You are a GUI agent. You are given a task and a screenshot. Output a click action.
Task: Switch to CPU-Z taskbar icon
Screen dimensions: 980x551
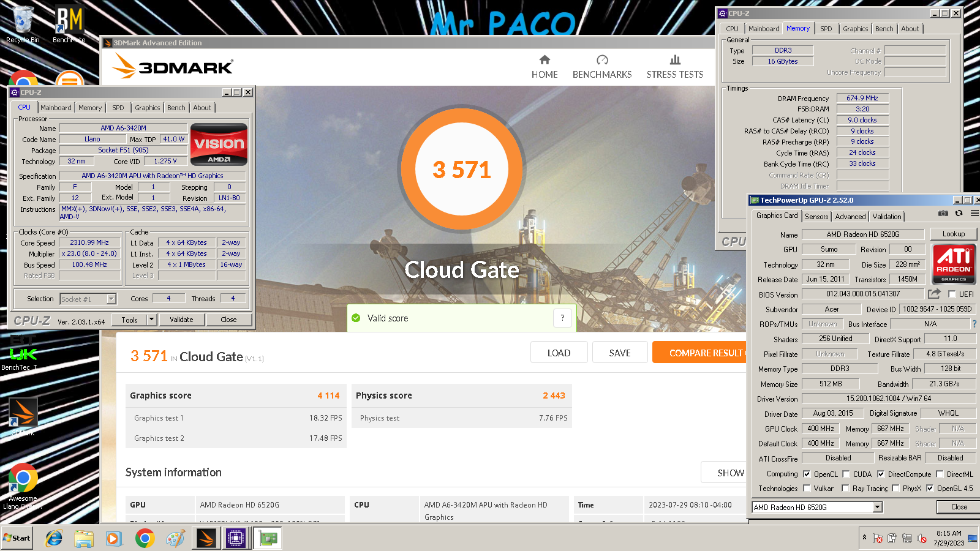tap(236, 538)
